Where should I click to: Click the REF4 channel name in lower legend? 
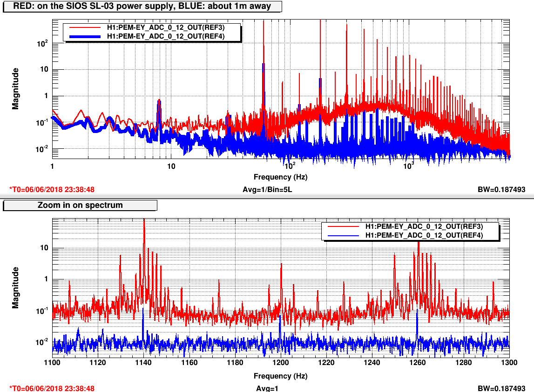tap(424, 235)
